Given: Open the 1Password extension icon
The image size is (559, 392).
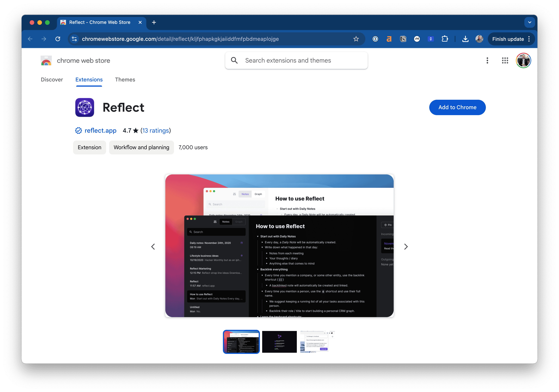Looking at the screenshot, I should point(375,39).
